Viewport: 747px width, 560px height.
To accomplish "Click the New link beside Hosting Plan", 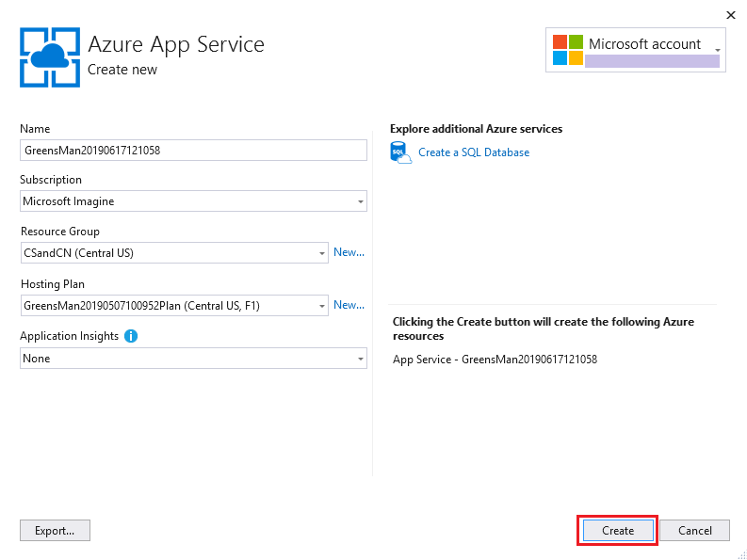I will pos(349,305).
